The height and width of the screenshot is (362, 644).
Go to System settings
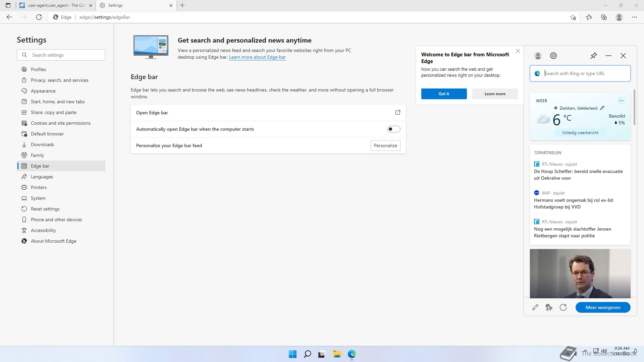pos(61,198)
